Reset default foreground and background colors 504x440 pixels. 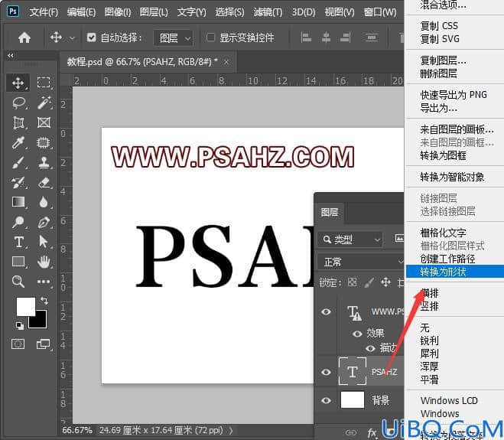click(20, 326)
